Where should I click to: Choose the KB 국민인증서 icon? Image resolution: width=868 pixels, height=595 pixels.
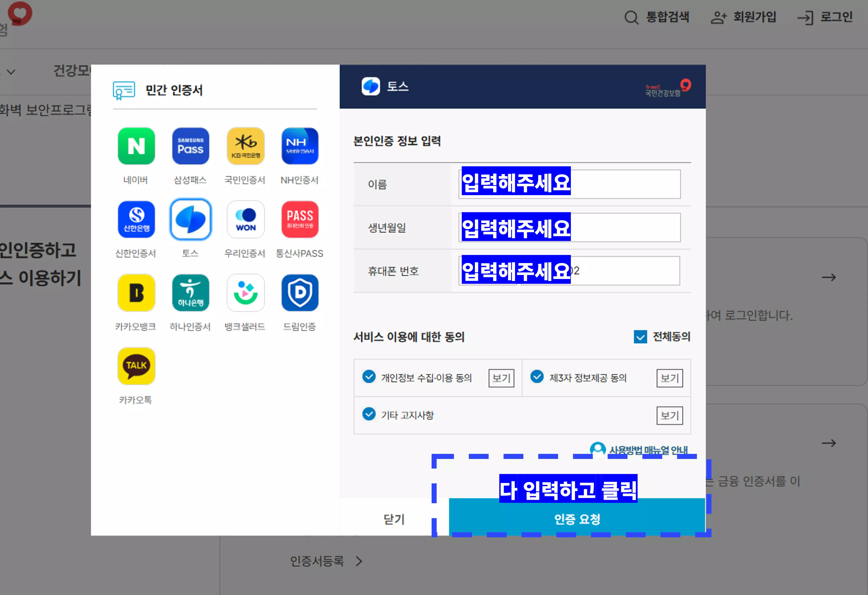pos(245,146)
